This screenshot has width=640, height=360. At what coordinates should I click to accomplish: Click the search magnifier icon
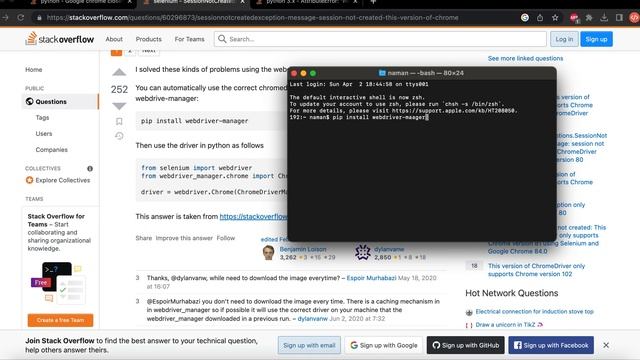pyautogui.click(x=222, y=39)
